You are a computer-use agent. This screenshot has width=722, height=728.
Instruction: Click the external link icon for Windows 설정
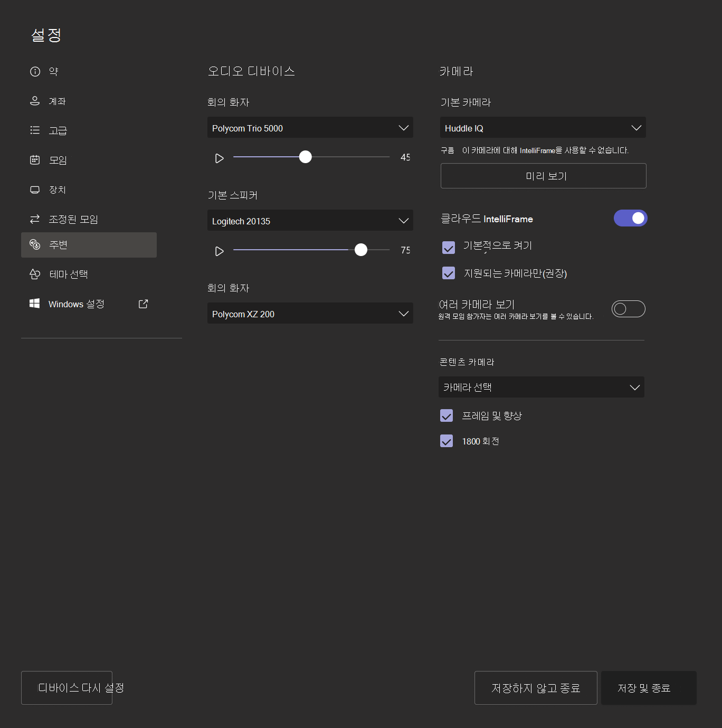click(x=143, y=304)
